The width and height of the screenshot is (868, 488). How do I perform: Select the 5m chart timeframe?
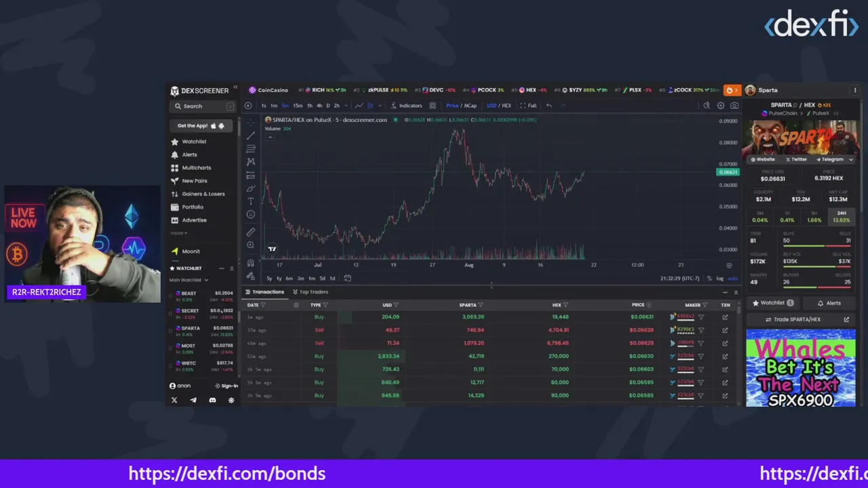click(285, 106)
